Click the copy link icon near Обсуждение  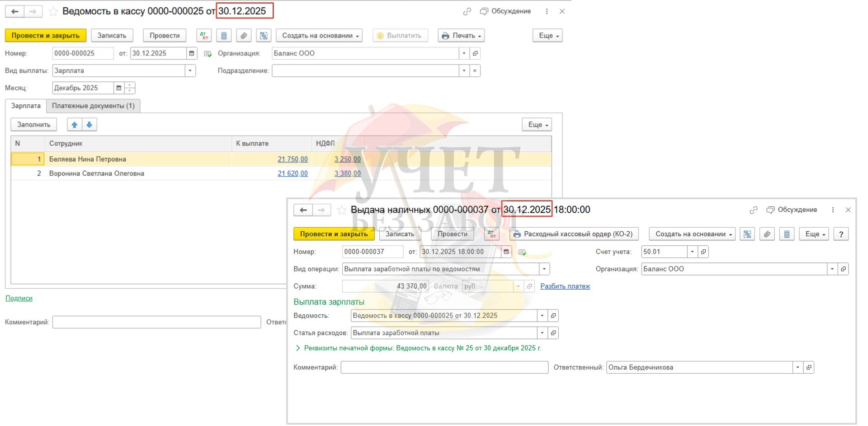click(x=467, y=11)
